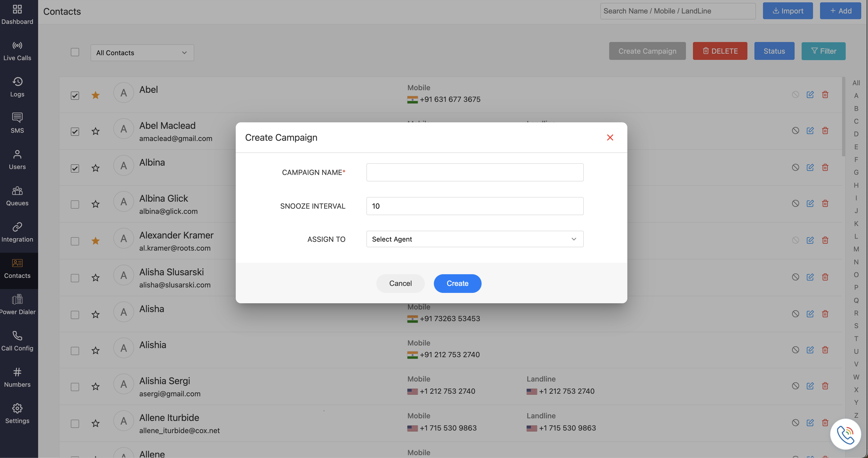Viewport: 868px width, 458px height.
Task: Open Power Dialer from sidebar
Action: click(x=17, y=305)
